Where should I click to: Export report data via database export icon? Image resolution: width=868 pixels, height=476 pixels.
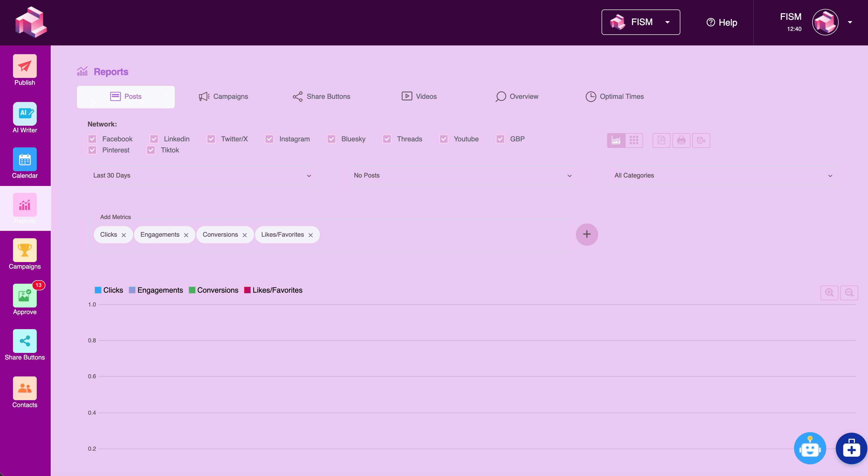point(701,140)
